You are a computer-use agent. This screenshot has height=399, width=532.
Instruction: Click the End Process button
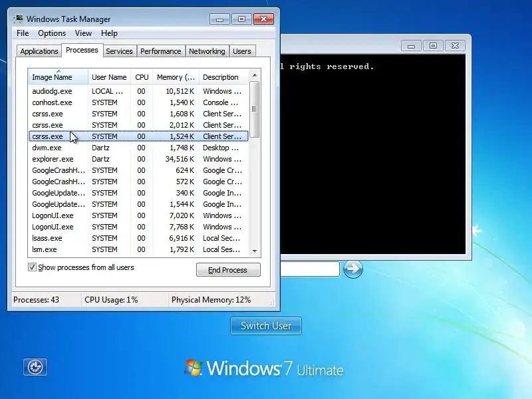228,270
